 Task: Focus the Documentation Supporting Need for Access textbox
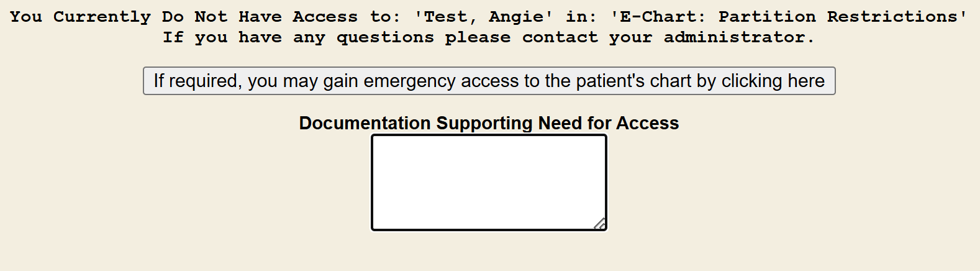pos(488,182)
